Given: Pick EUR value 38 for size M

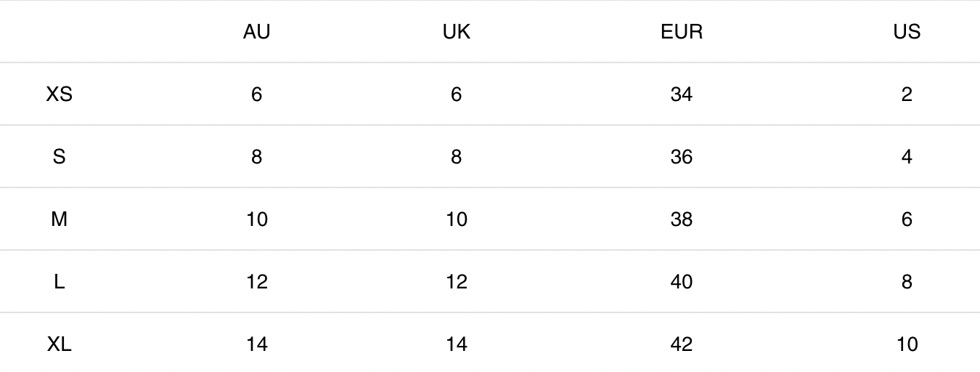Looking at the screenshot, I should (x=682, y=219).
